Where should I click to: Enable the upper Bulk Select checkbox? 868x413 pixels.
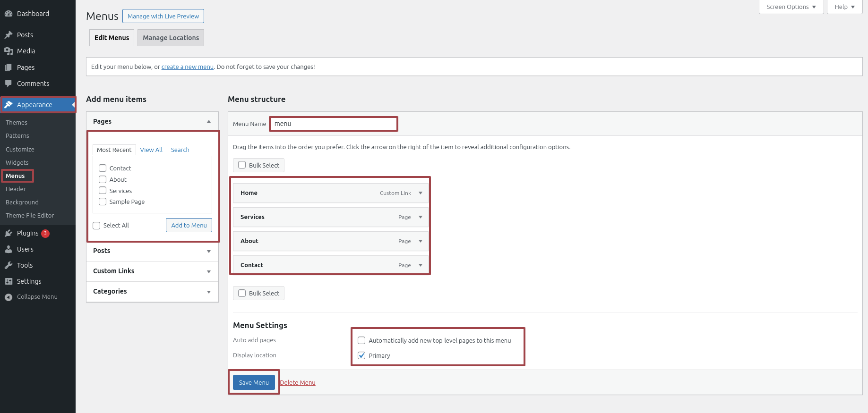pyautogui.click(x=242, y=165)
